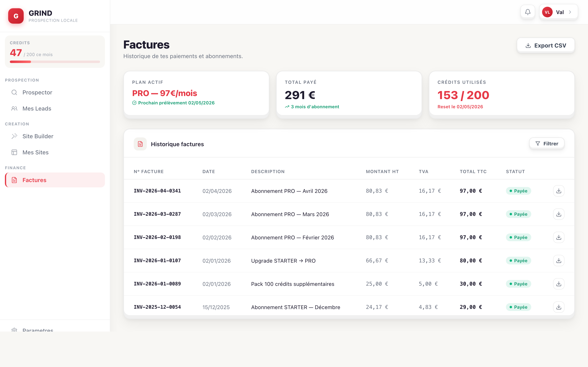Expand the Val user account menu
Viewport: 588px width, 367px height.
click(x=558, y=12)
